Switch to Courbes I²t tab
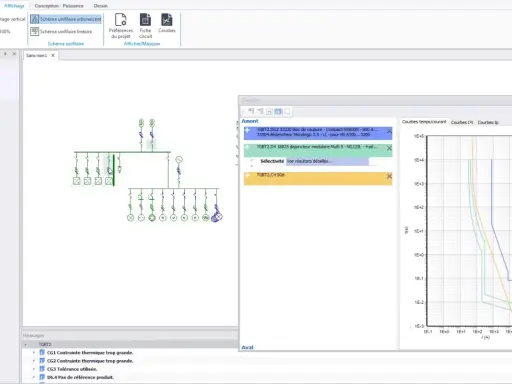 click(x=462, y=122)
